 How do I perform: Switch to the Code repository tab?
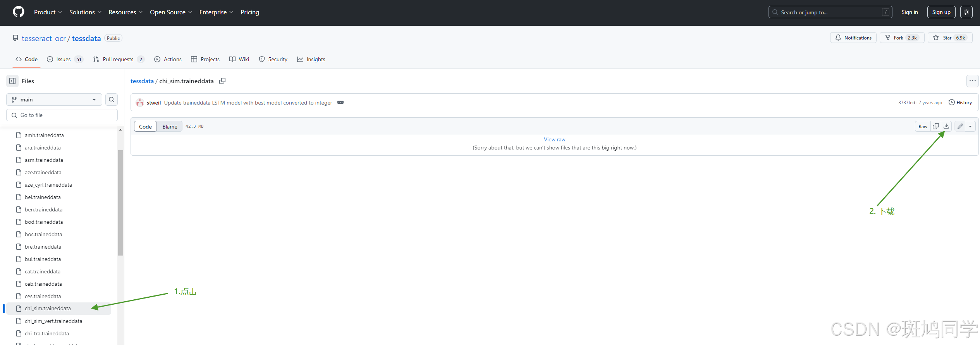point(26,59)
